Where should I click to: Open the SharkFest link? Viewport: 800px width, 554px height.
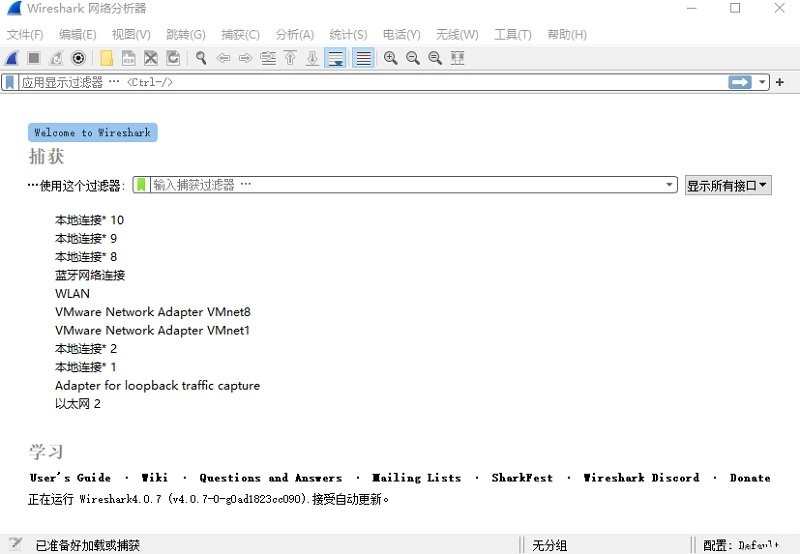[522, 478]
